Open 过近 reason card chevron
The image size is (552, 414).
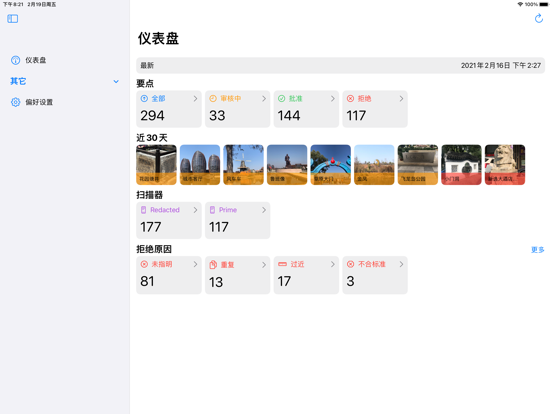pyautogui.click(x=333, y=264)
